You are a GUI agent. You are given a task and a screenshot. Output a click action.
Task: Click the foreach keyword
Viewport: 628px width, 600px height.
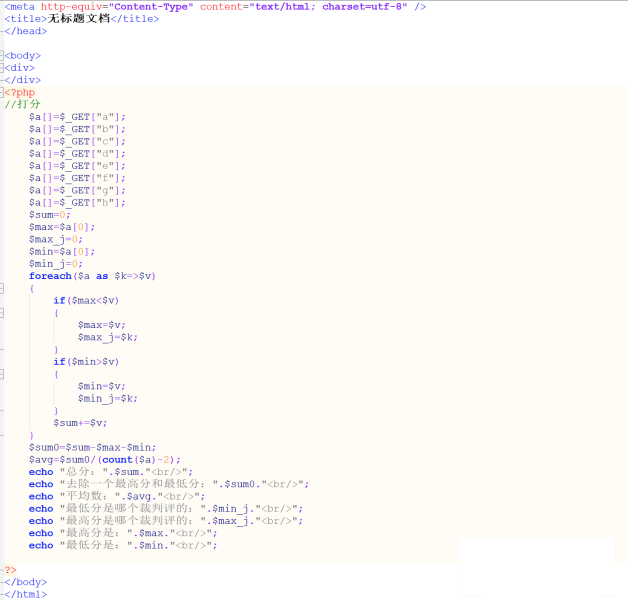(x=50, y=276)
